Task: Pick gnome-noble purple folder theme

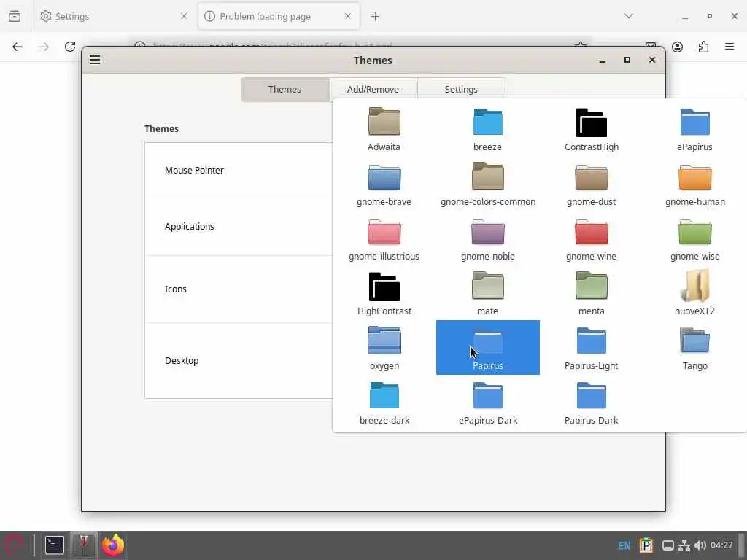Action: [x=487, y=238]
